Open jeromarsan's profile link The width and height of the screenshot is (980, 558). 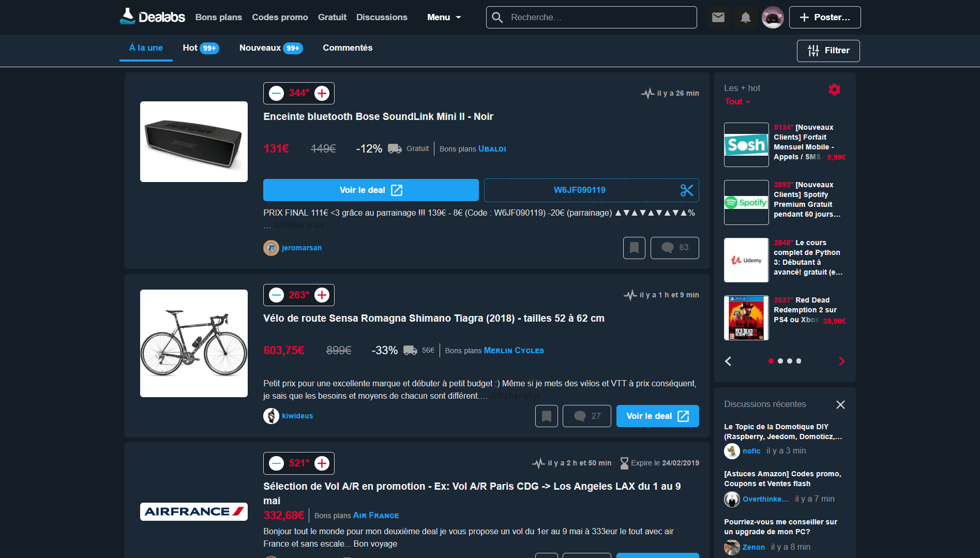pyautogui.click(x=302, y=248)
